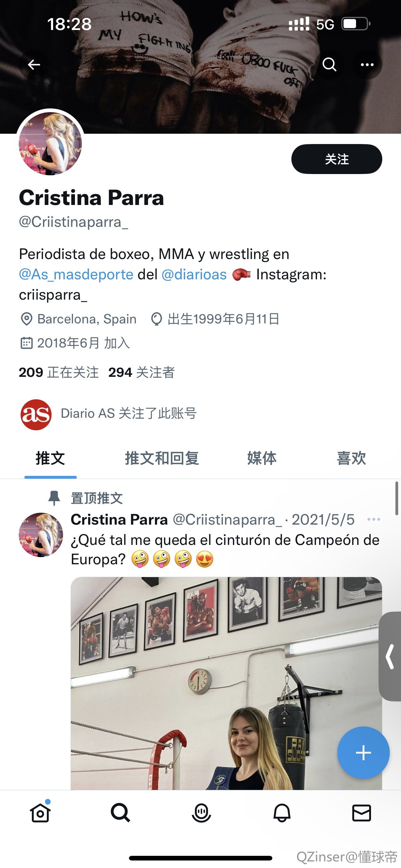Follow Cristina Parra with the 关注 button
Image resolution: width=401 pixels, height=868 pixels.
point(337,159)
